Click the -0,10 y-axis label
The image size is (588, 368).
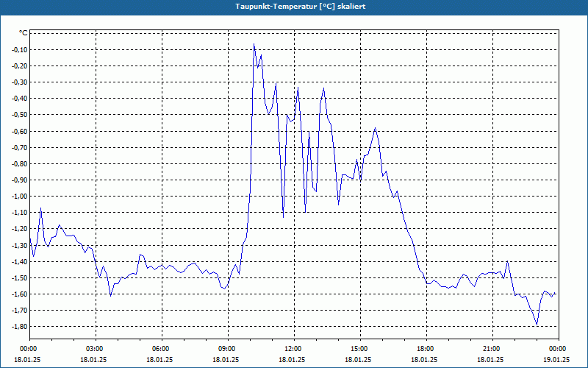20,49
